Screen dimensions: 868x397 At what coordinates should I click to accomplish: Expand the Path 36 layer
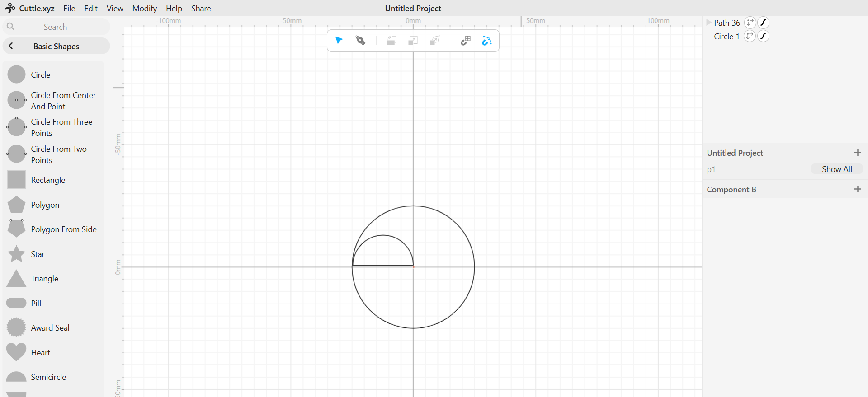pyautogui.click(x=709, y=23)
